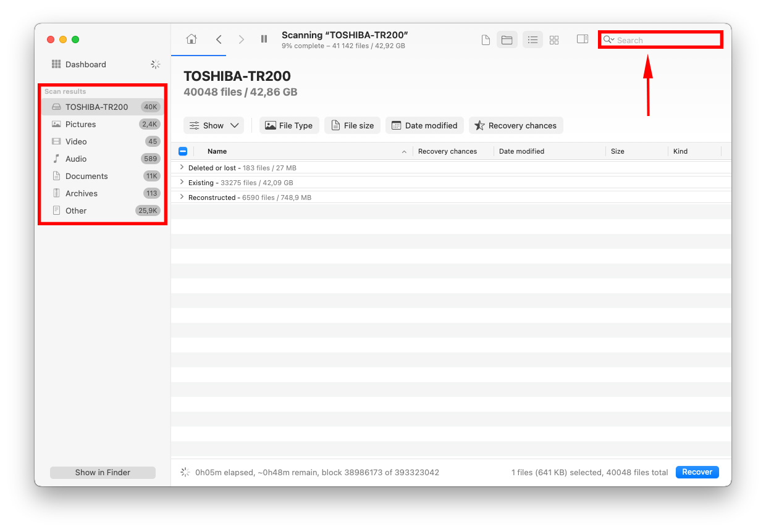Expand the Existing group
This screenshot has height=532, width=766.
coord(182,182)
